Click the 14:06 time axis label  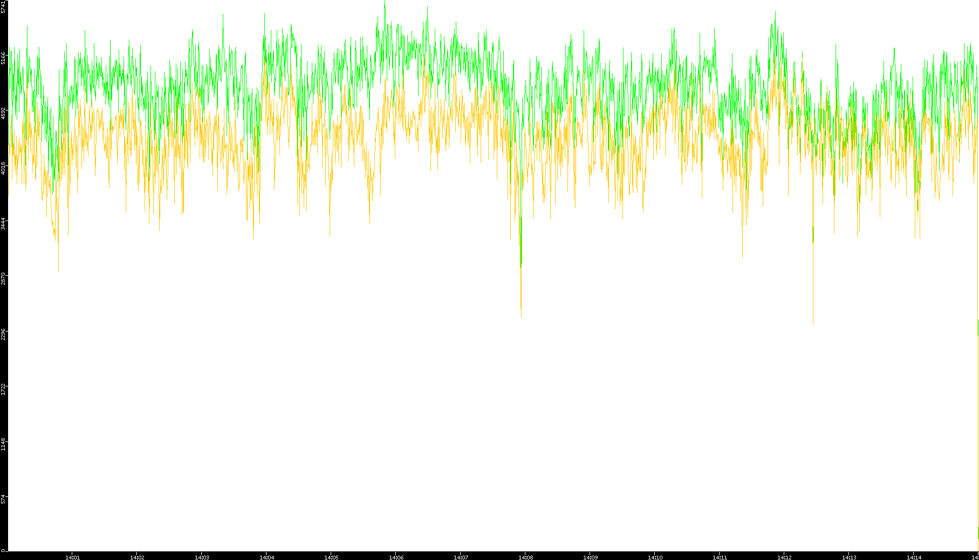(396, 557)
